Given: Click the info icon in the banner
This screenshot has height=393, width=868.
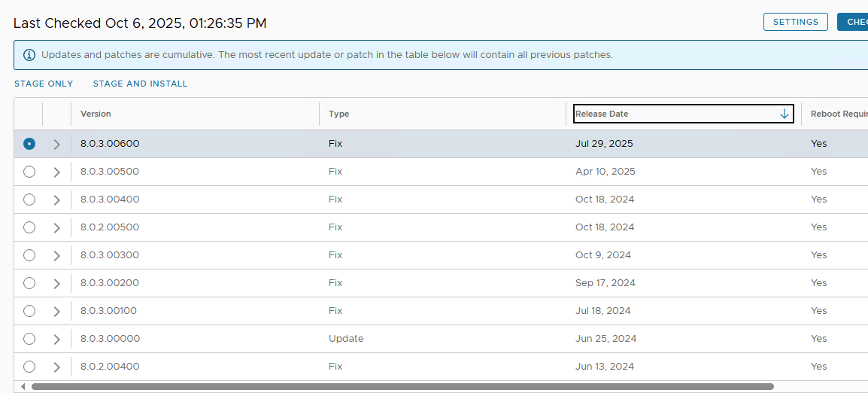Looking at the screenshot, I should point(29,55).
